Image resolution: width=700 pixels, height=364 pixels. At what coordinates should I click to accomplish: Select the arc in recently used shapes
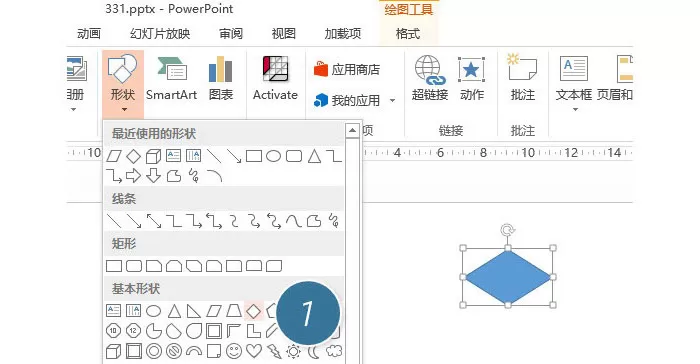coord(214,176)
